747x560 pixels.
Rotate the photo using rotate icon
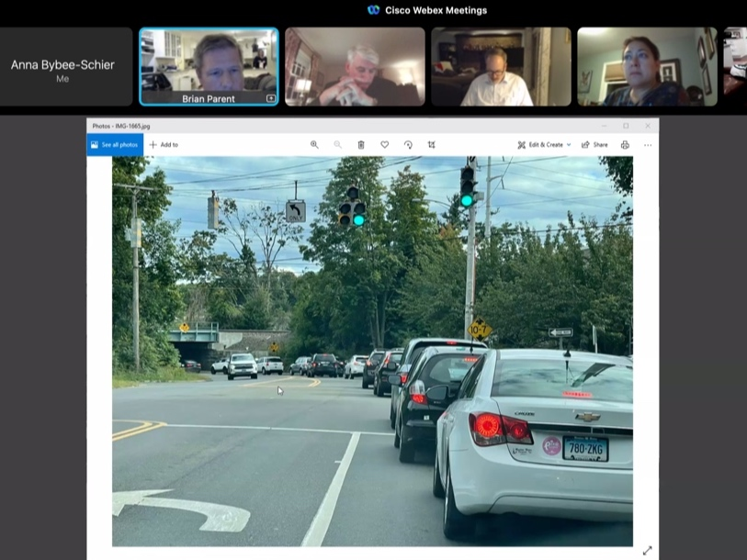(408, 144)
